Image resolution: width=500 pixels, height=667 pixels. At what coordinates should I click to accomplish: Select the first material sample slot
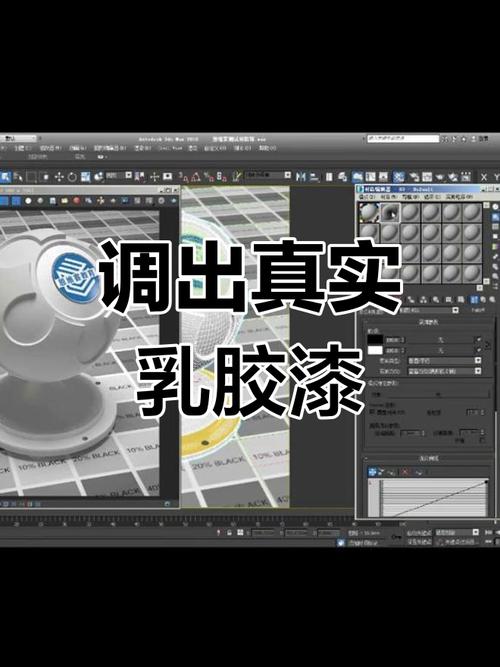(x=369, y=212)
